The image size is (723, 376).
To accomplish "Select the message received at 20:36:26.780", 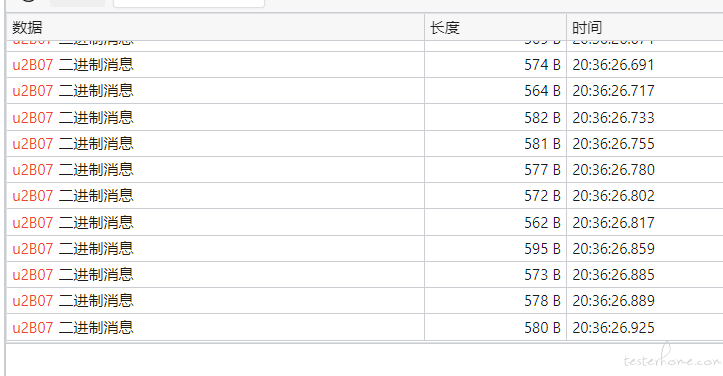I will coord(365,169).
